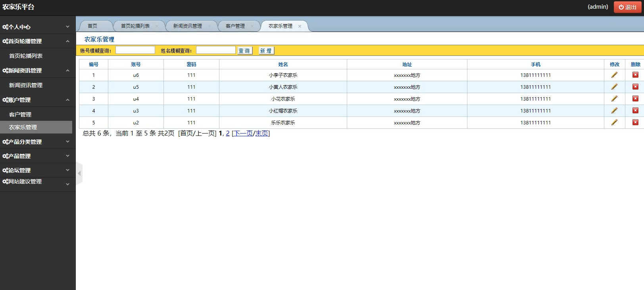Select the 小红帽农家乐 name cell
The image size is (644, 290).
pyautogui.click(x=283, y=111)
